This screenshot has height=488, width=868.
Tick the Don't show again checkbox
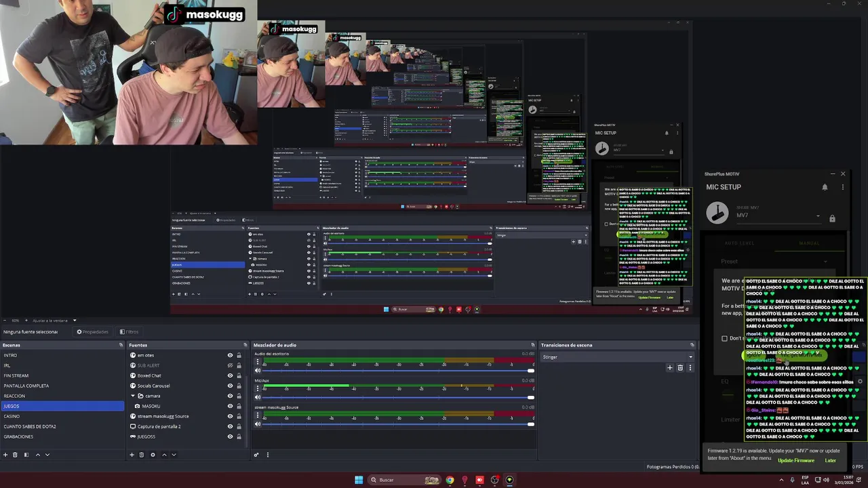click(x=724, y=338)
